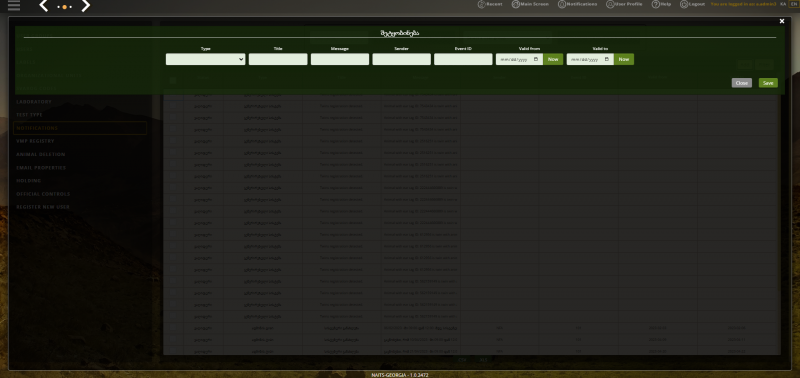Viewport: 800px width, 378px height.
Task: Open User Profile
Action: (624, 4)
